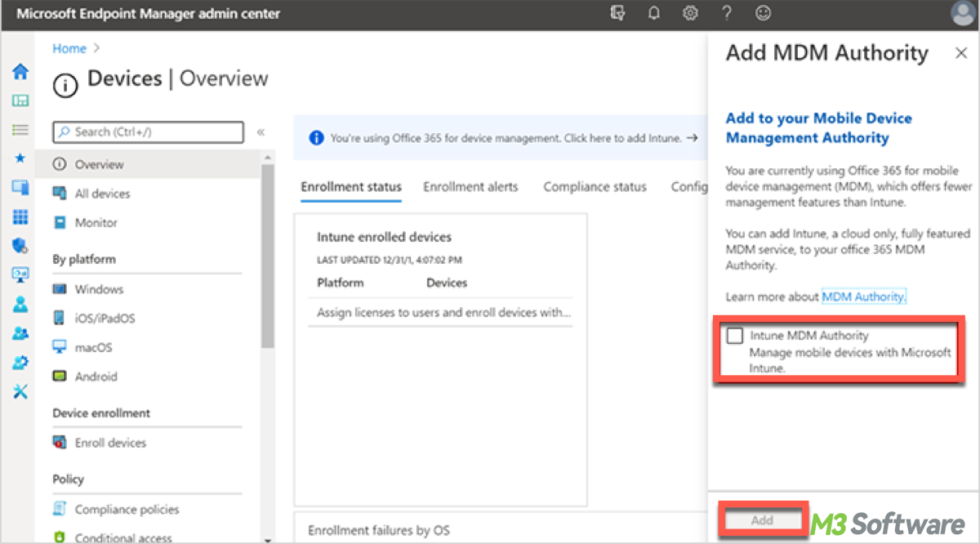Viewport: 980px width, 544px height.
Task: Click the Platform column header
Action: pyautogui.click(x=341, y=283)
